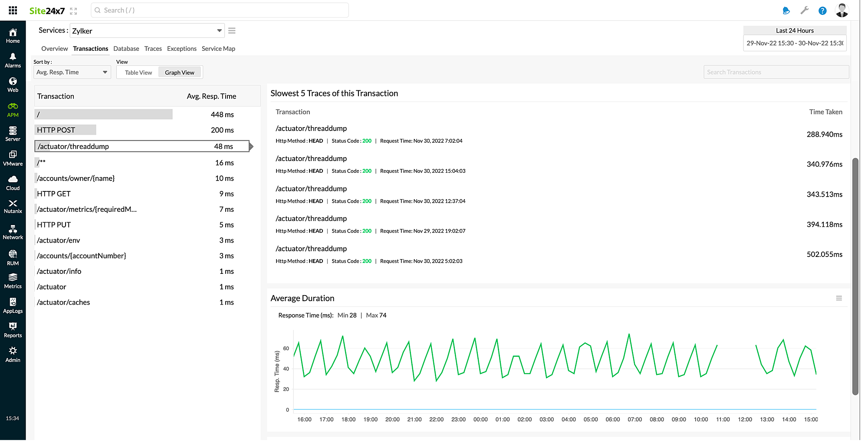The height and width of the screenshot is (444, 868).
Task: Switch to Table View
Action: (138, 72)
